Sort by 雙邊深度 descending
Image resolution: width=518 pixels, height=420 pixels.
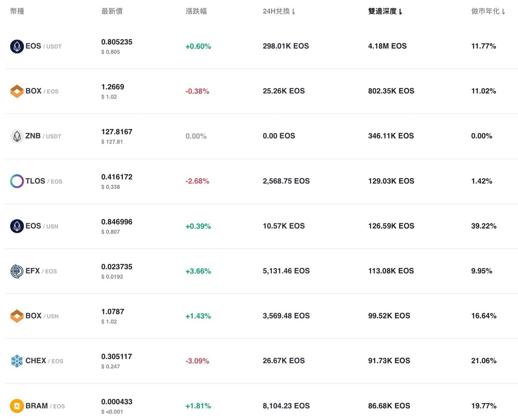pos(385,11)
